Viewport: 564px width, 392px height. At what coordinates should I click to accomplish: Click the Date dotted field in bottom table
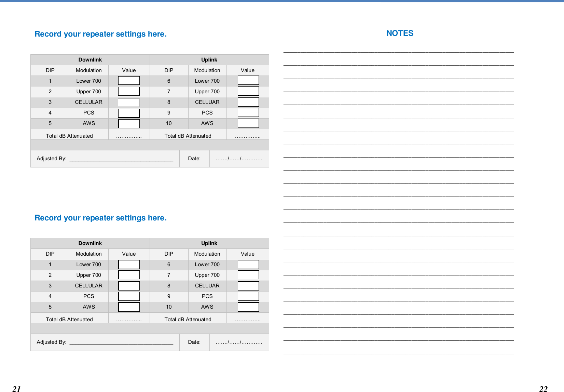click(x=239, y=342)
